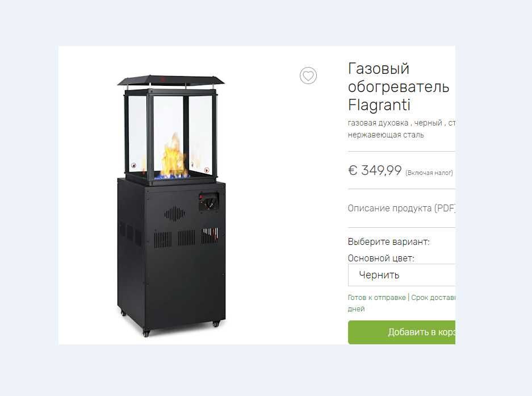
Task: Click the Готов к отправке status text
Action: point(376,298)
